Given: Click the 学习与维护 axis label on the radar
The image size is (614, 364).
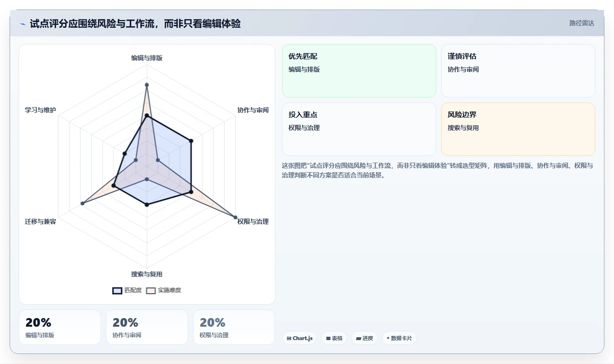Looking at the screenshot, I should tap(40, 110).
